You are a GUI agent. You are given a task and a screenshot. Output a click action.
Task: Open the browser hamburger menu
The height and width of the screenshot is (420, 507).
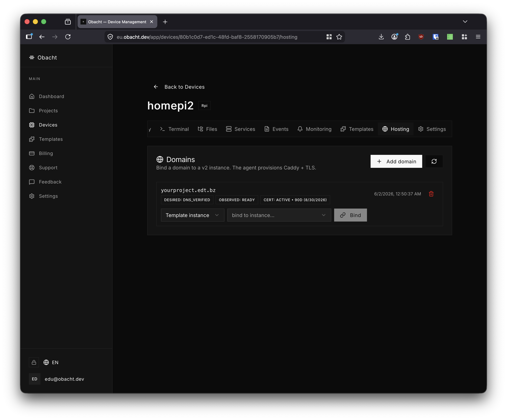click(478, 37)
